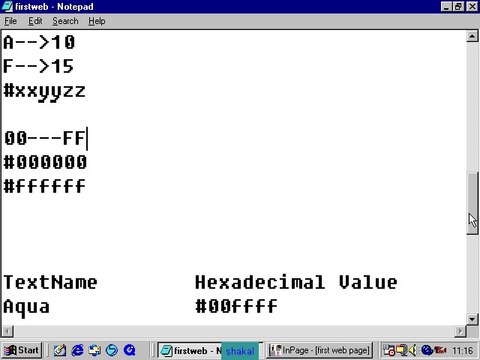Click the network monitors tray icon

(401, 350)
